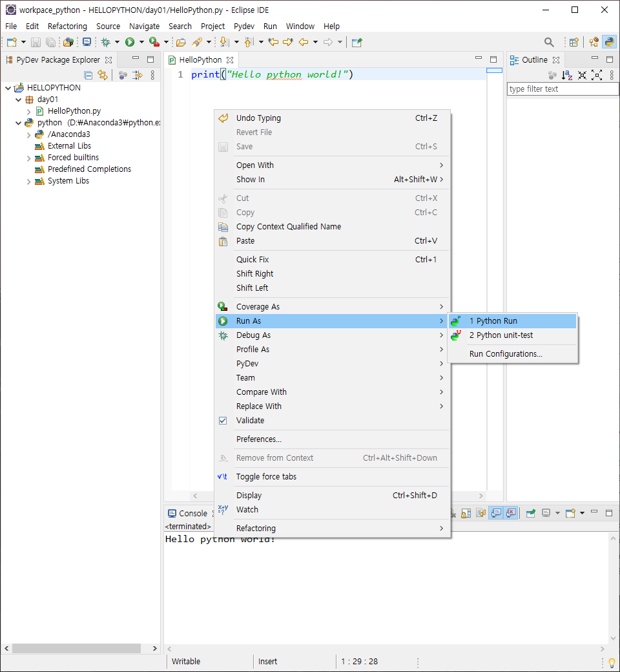Open the Debug As submenu

coord(332,335)
